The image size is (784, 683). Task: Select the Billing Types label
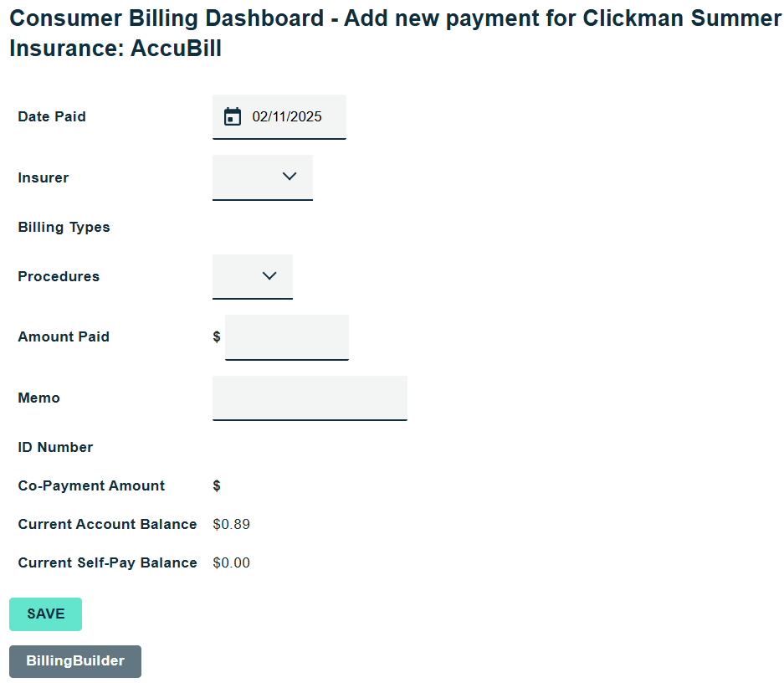[x=64, y=228]
